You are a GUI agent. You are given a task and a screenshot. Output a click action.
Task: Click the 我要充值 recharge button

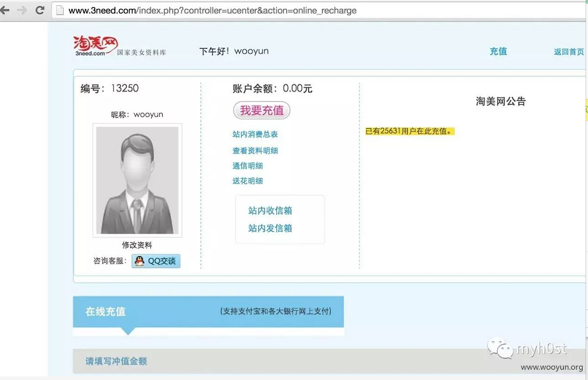tap(261, 110)
